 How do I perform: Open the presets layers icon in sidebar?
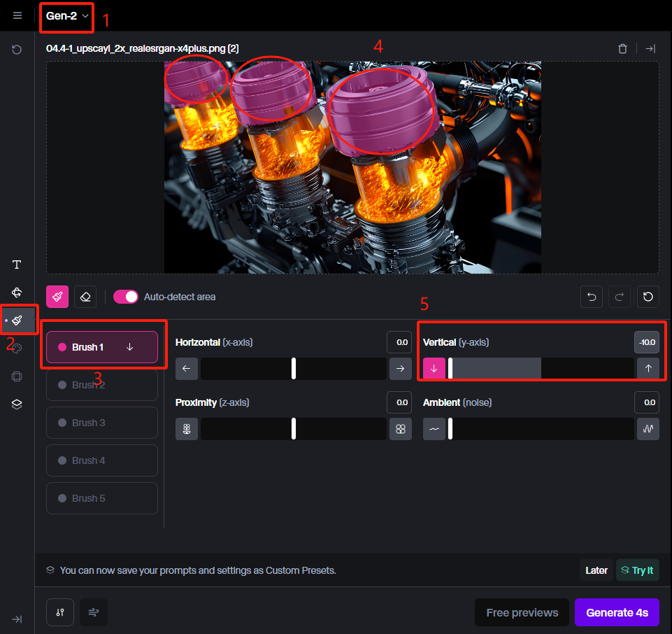[x=17, y=404]
